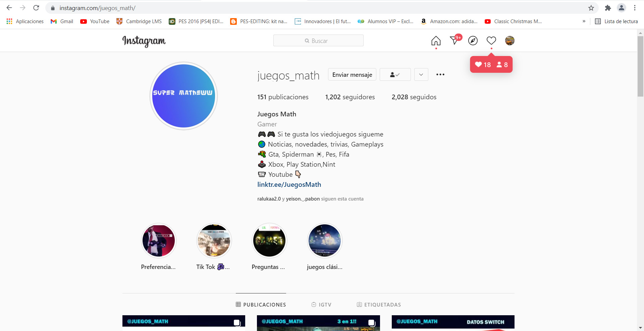Reload the Instagram page
This screenshot has width=644, height=331.
tap(36, 8)
